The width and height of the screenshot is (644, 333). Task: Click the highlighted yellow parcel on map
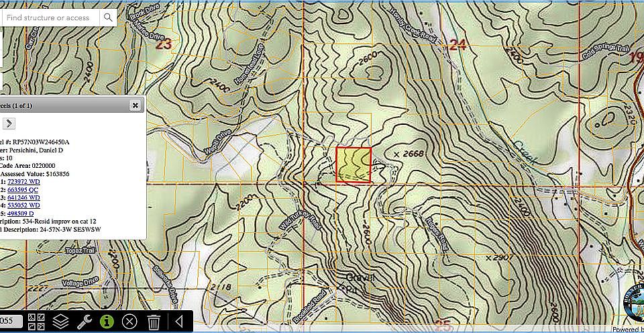[353, 165]
